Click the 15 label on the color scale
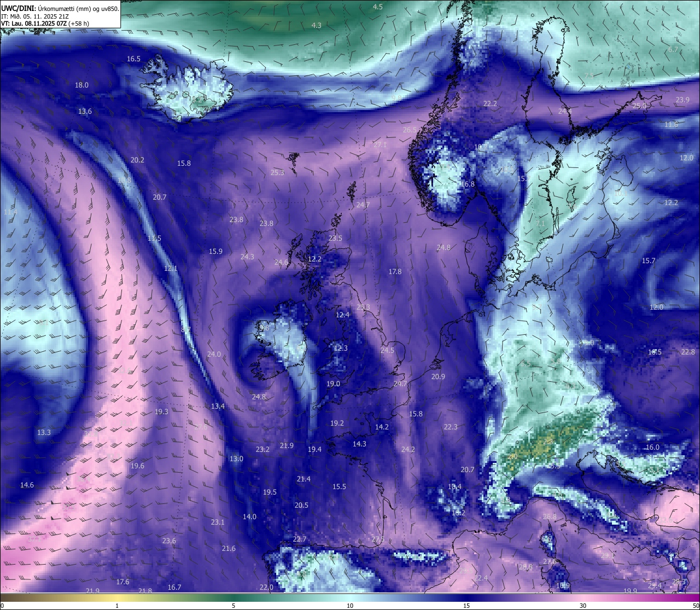The height and width of the screenshot is (610, 700). tap(466, 606)
